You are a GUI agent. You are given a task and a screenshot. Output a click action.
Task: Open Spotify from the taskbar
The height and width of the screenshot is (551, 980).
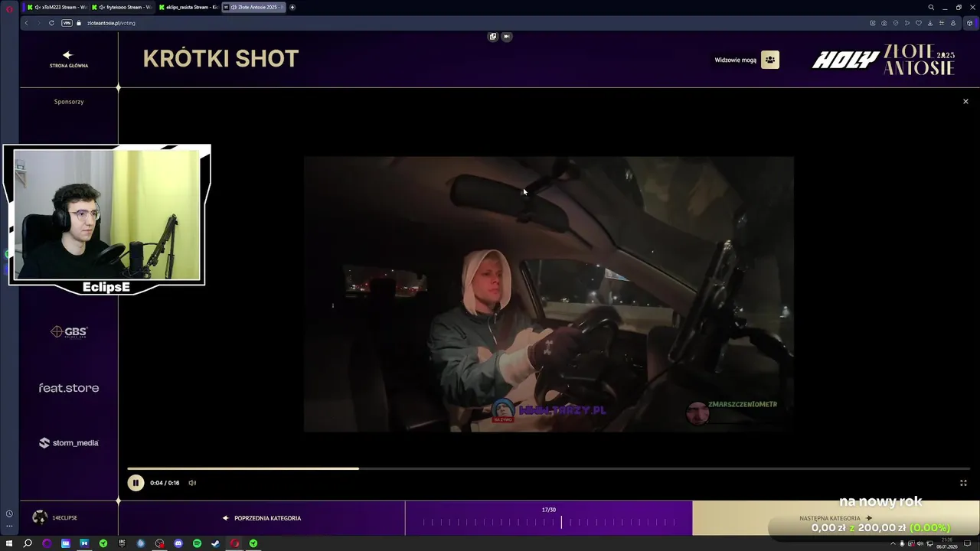coord(197,543)
